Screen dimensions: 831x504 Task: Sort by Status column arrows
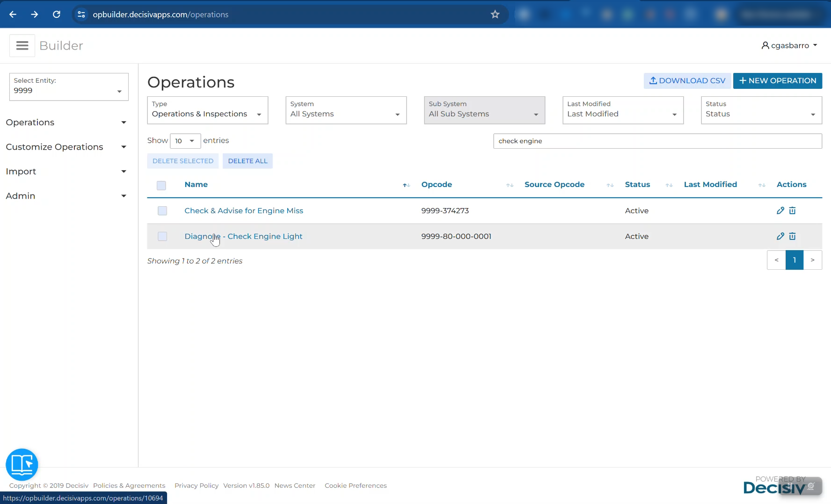(669, 185)
